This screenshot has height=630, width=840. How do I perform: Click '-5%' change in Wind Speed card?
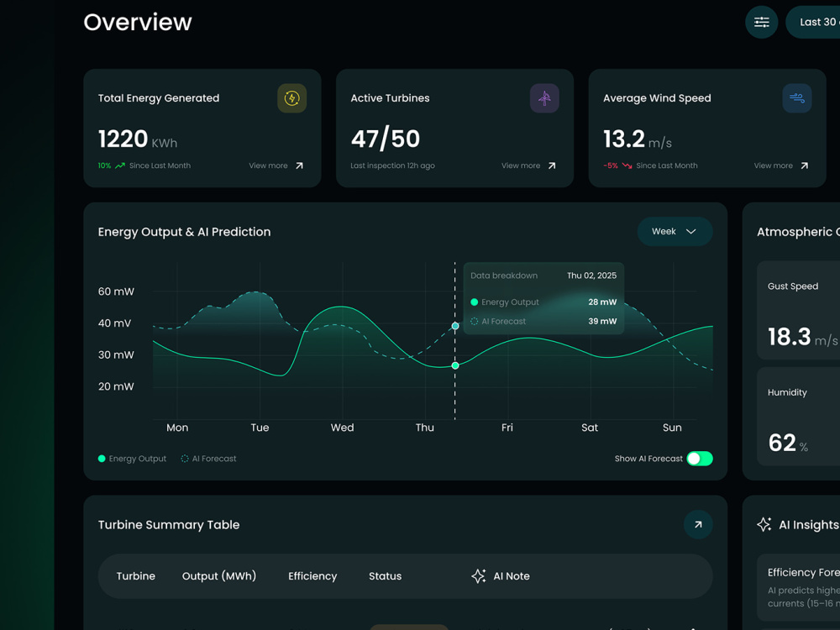tap(611, 165)
